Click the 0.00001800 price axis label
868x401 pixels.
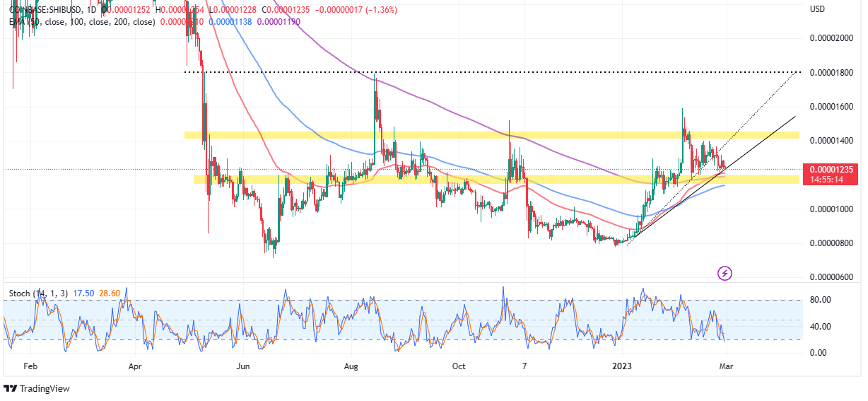tap(831, 73)
